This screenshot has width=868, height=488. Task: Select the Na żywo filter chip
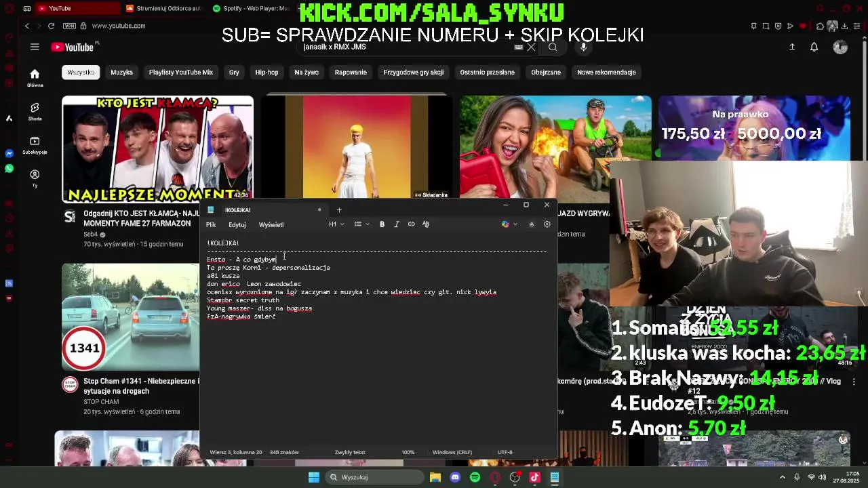pyautogui.click(x=307, y=72)
